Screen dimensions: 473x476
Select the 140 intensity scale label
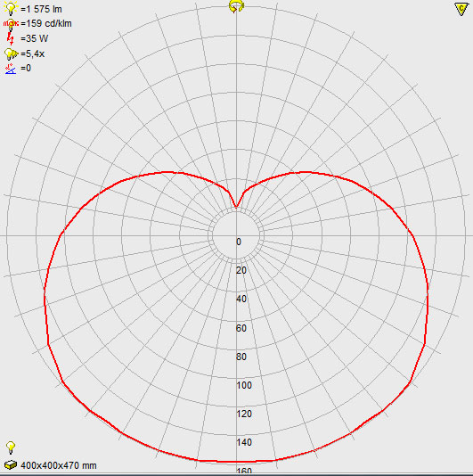pos(244,442)
